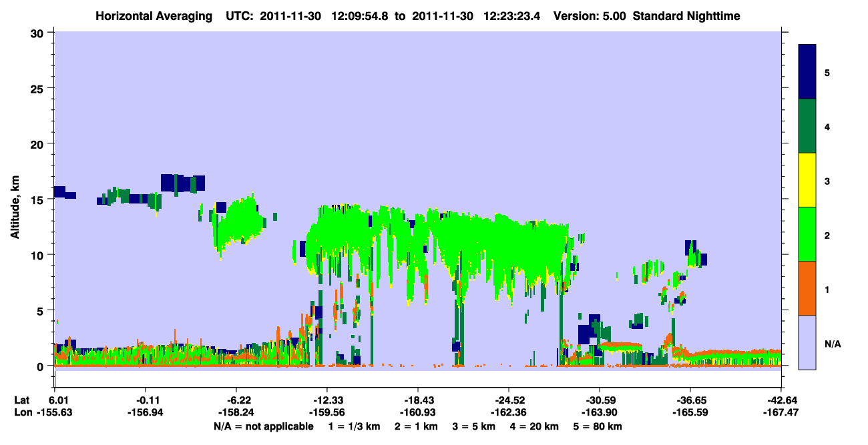This screenshot has width=868, height=445.
Task: Click the latitude value 6.01
Action: 59,400
